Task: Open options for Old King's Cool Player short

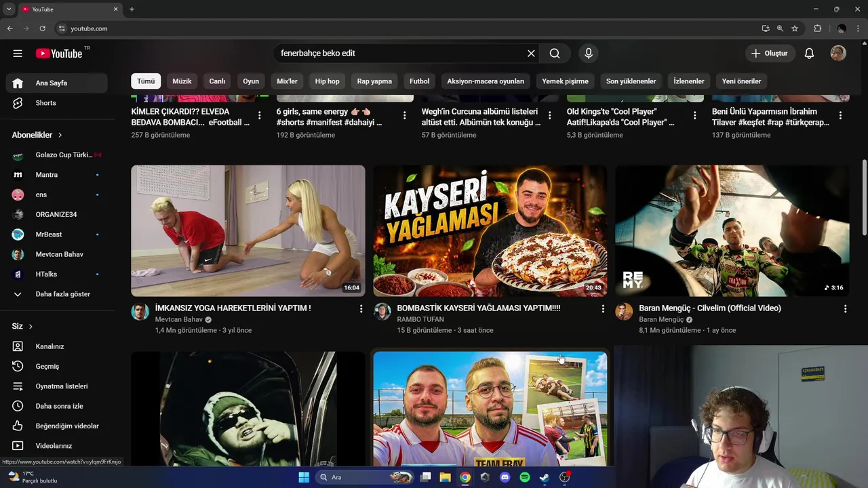Action: (695, 116)
